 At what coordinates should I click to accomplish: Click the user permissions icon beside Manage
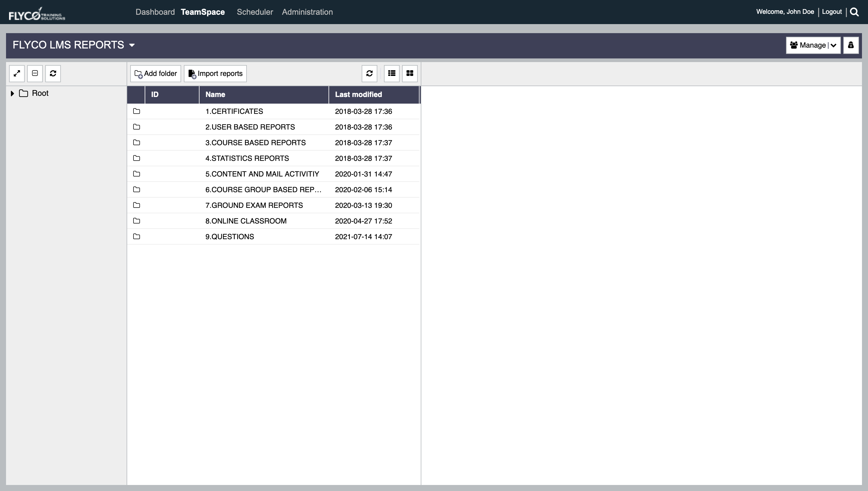click(851, 45)
